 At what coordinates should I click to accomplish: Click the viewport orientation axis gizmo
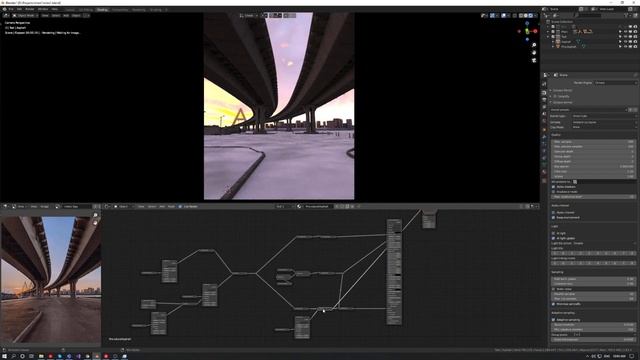[x=527, y=31]
